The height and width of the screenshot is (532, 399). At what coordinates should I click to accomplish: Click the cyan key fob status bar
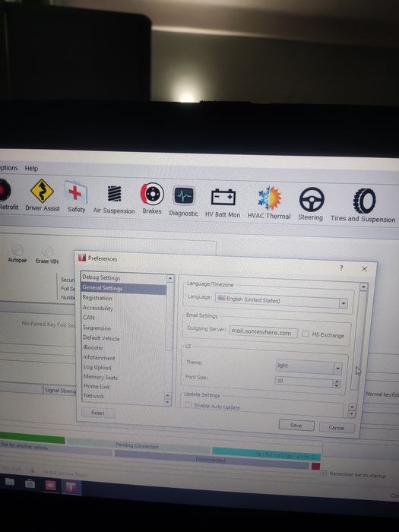[266, 454]
